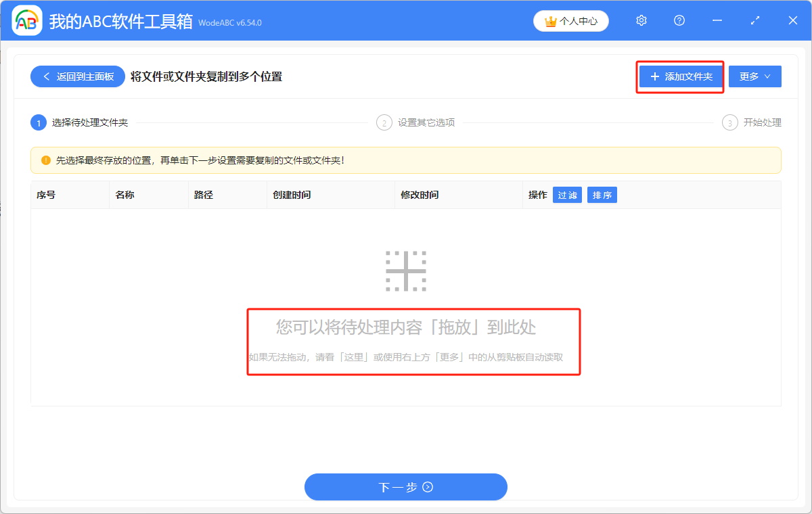This screenshot has height=514, width=812.
Task: Open the 排序 sort tool
Action: [x=602, y=195]
